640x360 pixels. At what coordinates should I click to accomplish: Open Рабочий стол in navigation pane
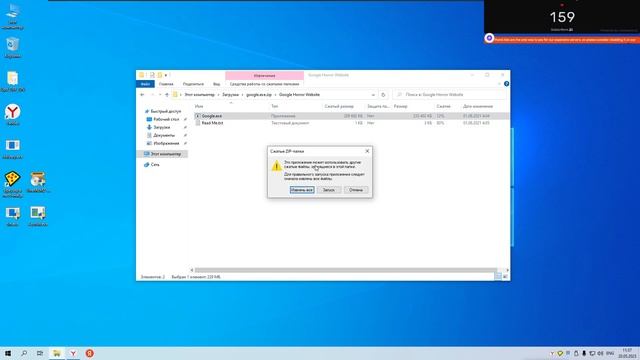166,119
